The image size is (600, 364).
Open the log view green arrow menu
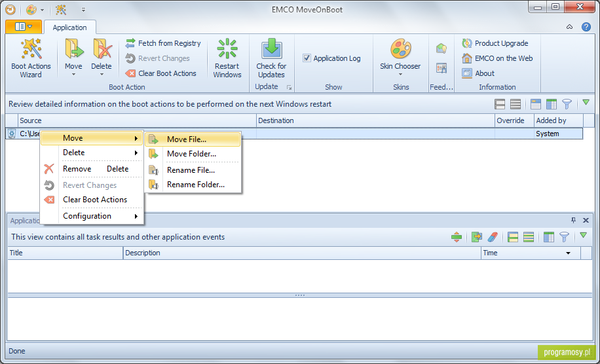tap(583, 236)
